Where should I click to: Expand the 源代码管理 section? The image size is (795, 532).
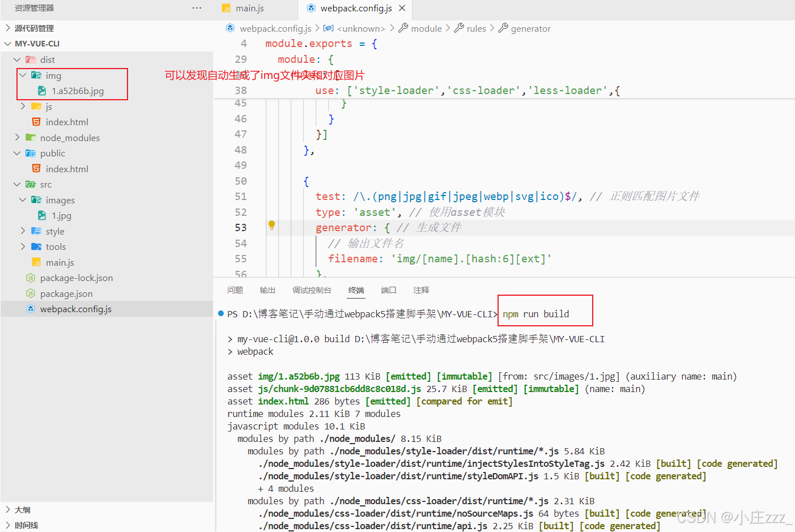click(x=7, y=28)
